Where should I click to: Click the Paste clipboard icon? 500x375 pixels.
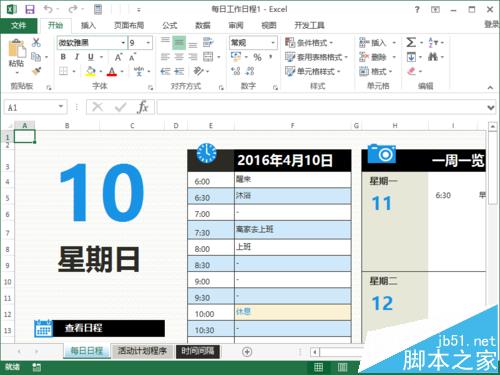tap(17, 48)
